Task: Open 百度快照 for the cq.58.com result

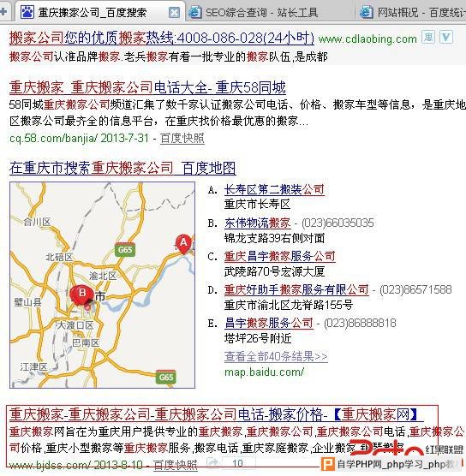Action: pos(182,138)
